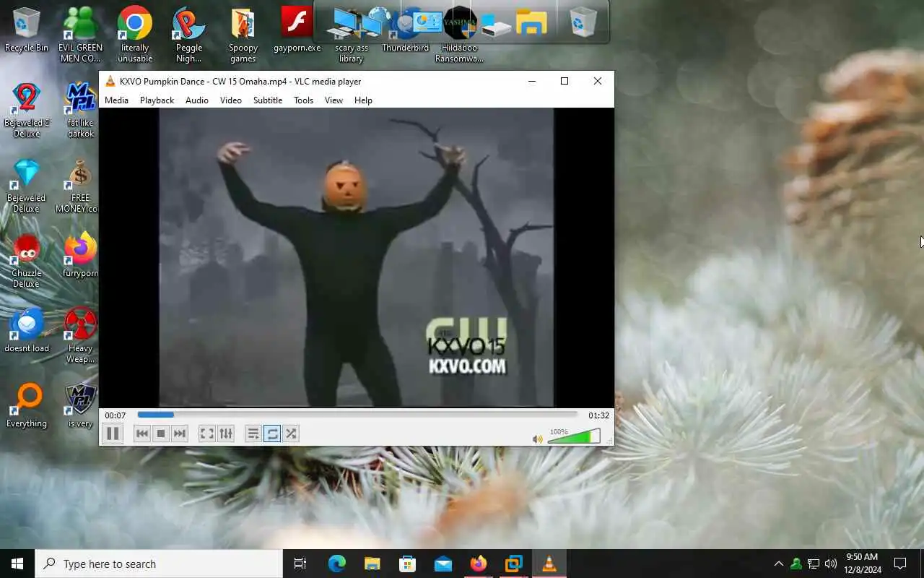Click the VLC cone icon in title bar
Viewport: 924px width, 578px height.
click(110, 82)
